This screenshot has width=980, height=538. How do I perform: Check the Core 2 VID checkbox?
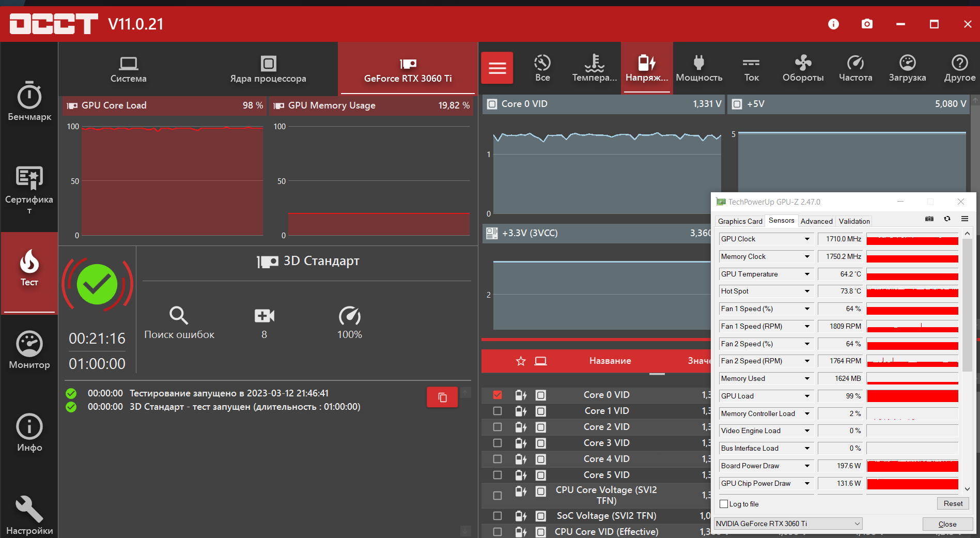[497, 427]
